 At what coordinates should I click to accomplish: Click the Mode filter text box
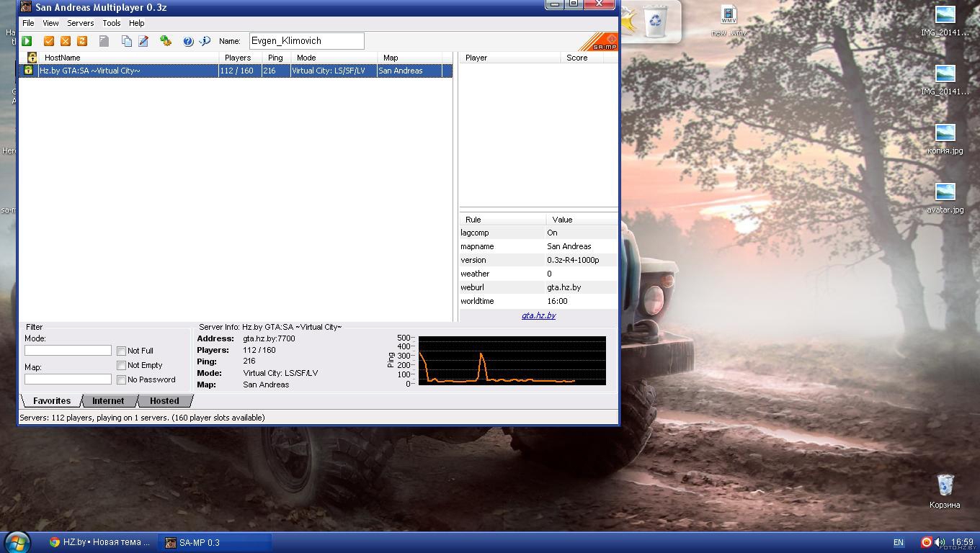[68, 351]
